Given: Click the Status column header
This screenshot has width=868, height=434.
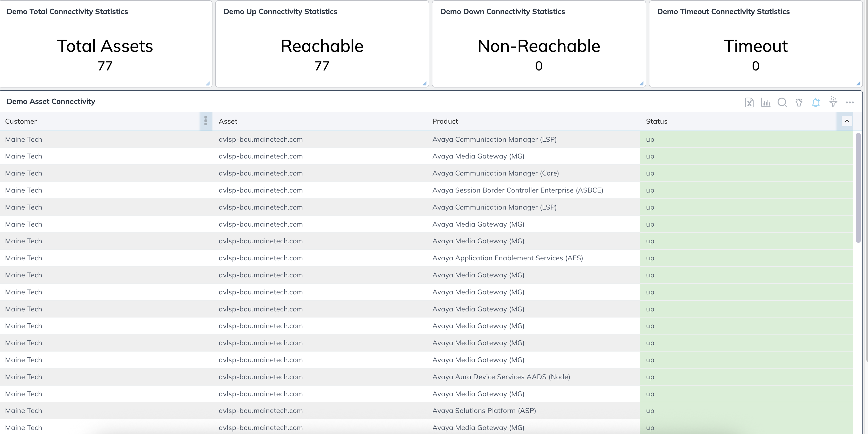Looking at the screenshot, I should 656,121.
